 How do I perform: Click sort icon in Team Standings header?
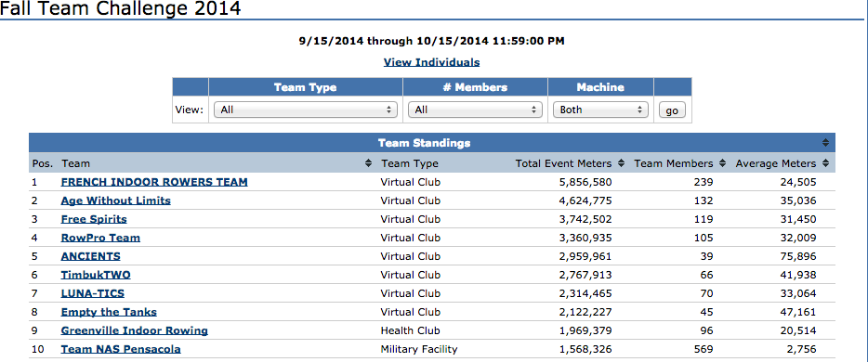pos(825,143)
